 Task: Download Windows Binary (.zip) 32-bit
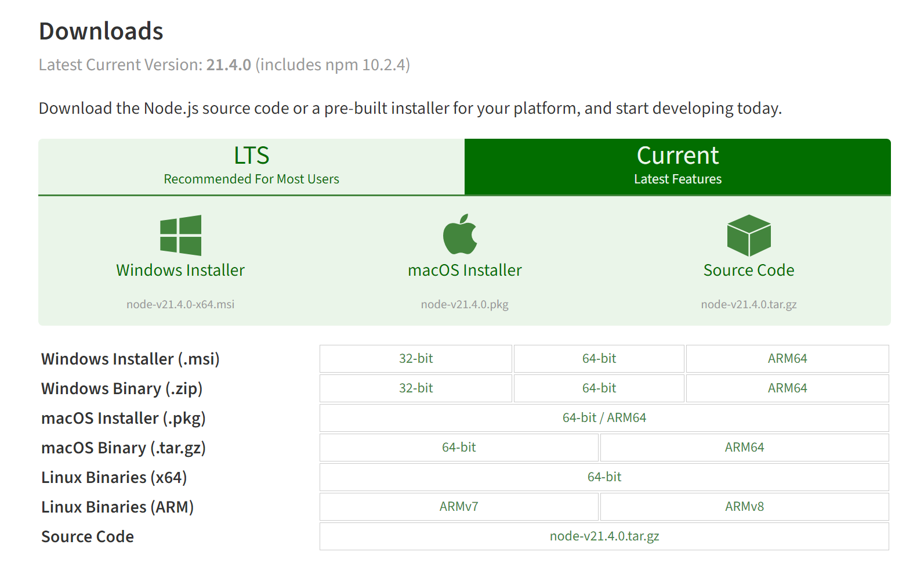click(416, 388)
